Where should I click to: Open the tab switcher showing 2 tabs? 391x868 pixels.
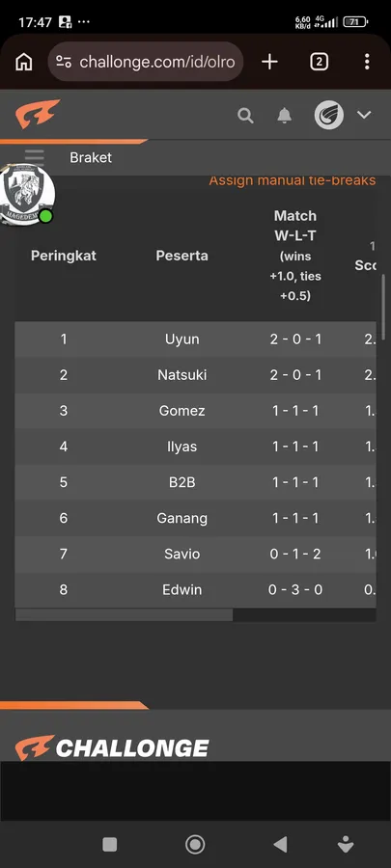(319, 62)
